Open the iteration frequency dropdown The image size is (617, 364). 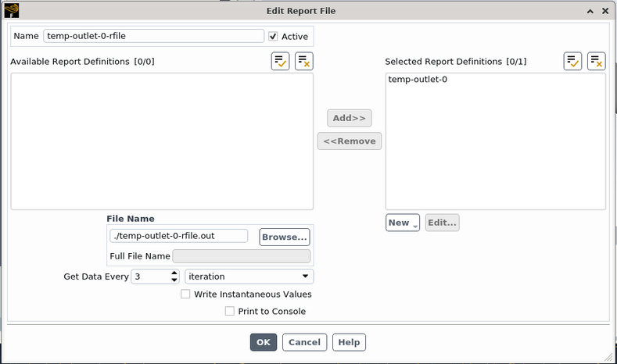point(249,277)
